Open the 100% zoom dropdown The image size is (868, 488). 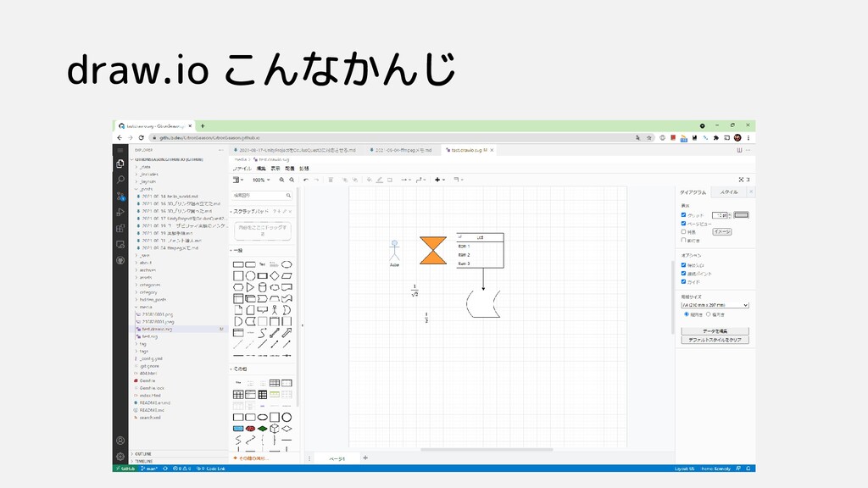click(x=261, y=180)
